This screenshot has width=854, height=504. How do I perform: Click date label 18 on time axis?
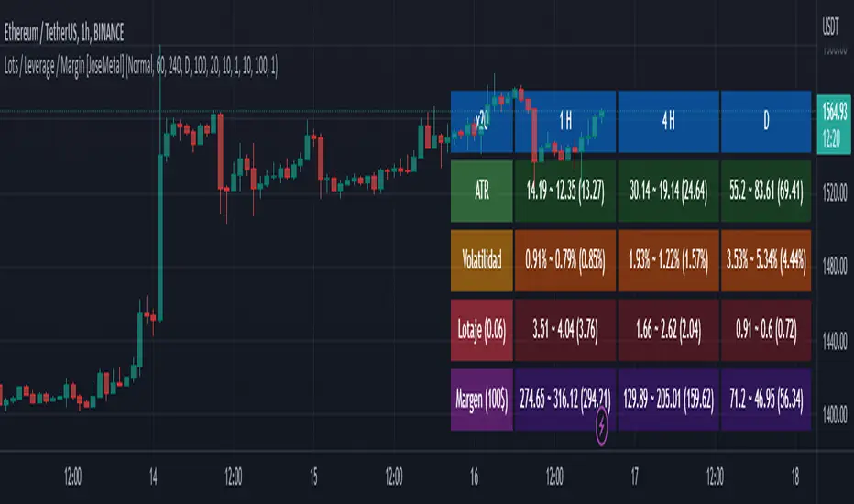click(x=794, y=477)
